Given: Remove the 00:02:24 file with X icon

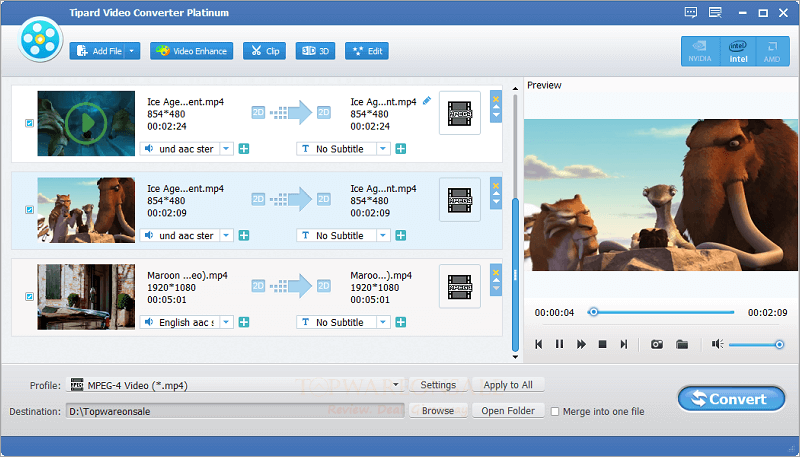Looking at the screenshot, I should (496, 99).
